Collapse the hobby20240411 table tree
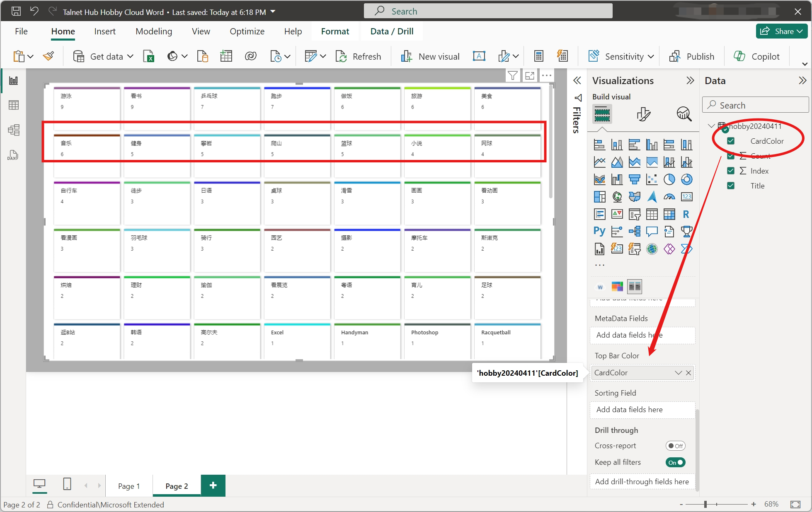Image resolution: width=812 pixels, height=512 pixels. pos(711,126)
